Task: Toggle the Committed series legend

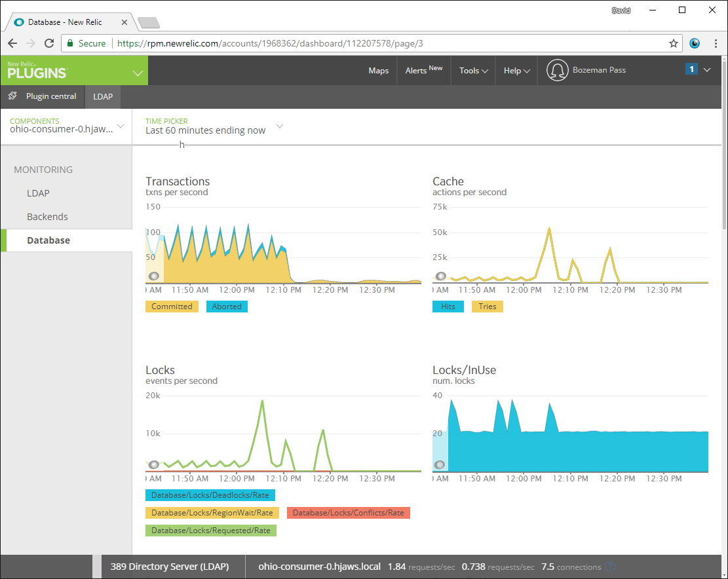Action: tap(172, 307)
